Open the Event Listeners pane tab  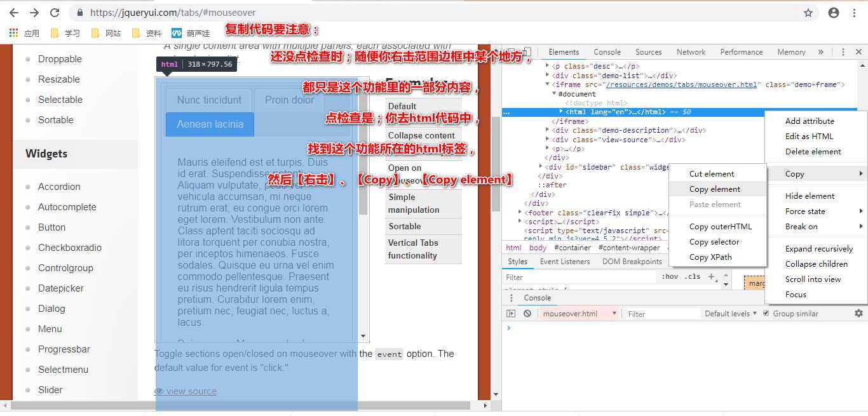pos(565,262)
